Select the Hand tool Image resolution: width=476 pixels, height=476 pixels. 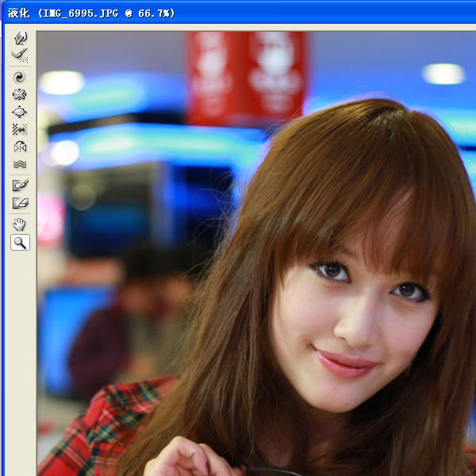pyautogui.click(x=20, y=225)
